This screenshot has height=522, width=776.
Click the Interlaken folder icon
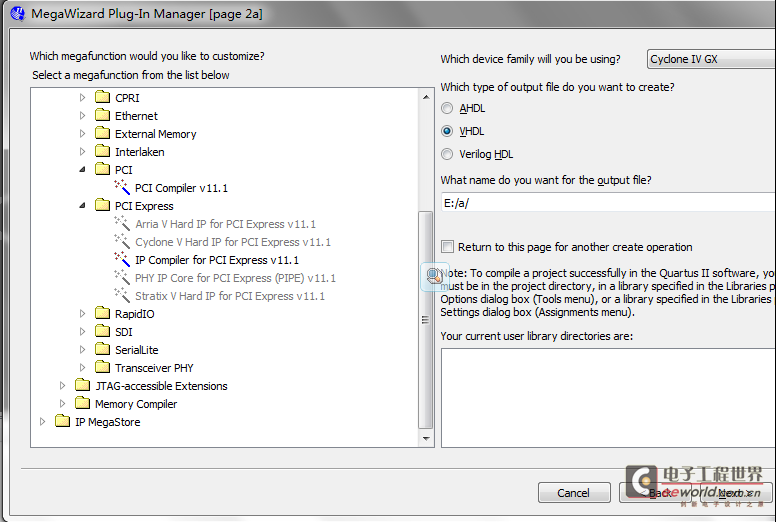[x=102, y=151]
